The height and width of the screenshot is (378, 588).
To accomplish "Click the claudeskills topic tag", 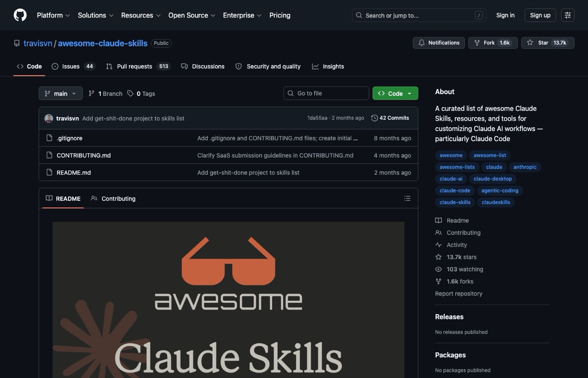I will point(496,202).
